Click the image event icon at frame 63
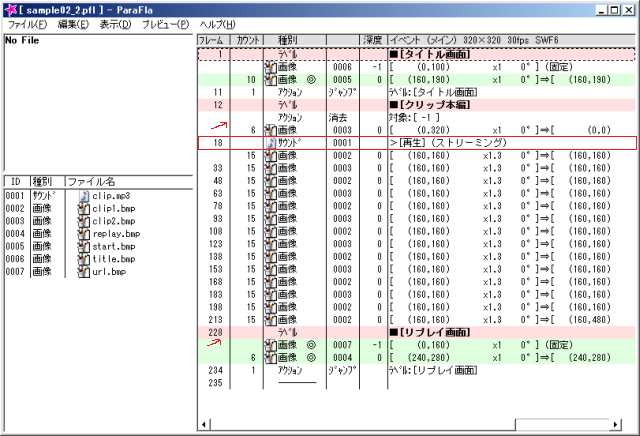 pos(271,194)
